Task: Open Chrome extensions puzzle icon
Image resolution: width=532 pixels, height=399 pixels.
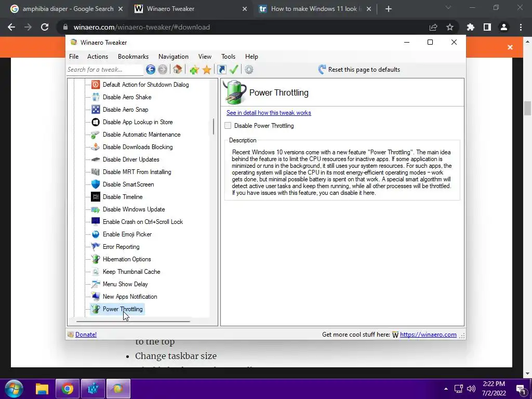Action: point(471,27)
